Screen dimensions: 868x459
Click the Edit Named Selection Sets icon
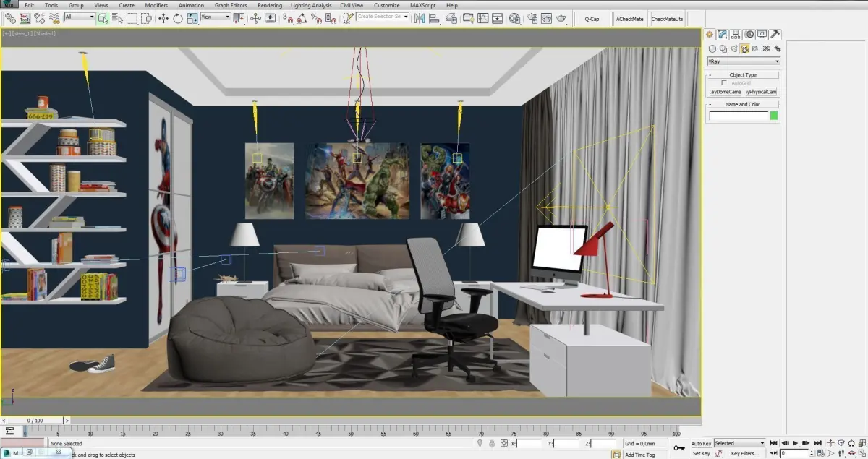pyautogui.click(x=348, y=17)
